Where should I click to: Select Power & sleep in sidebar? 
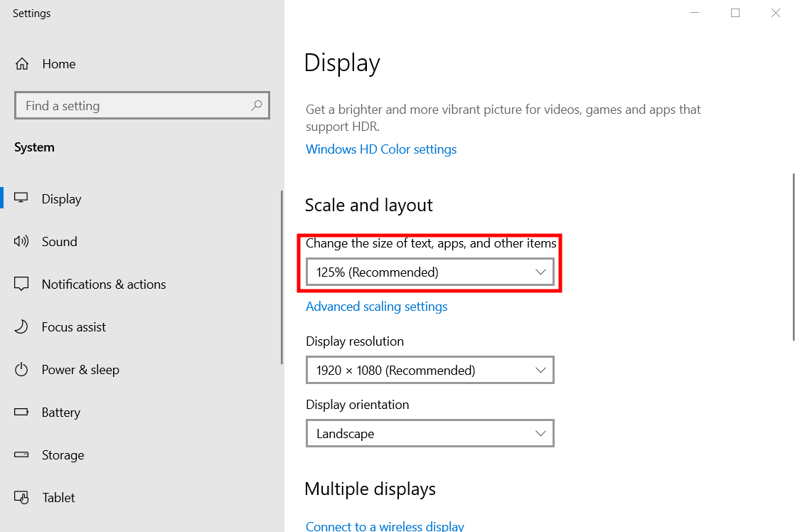click(x=80, y=370)
